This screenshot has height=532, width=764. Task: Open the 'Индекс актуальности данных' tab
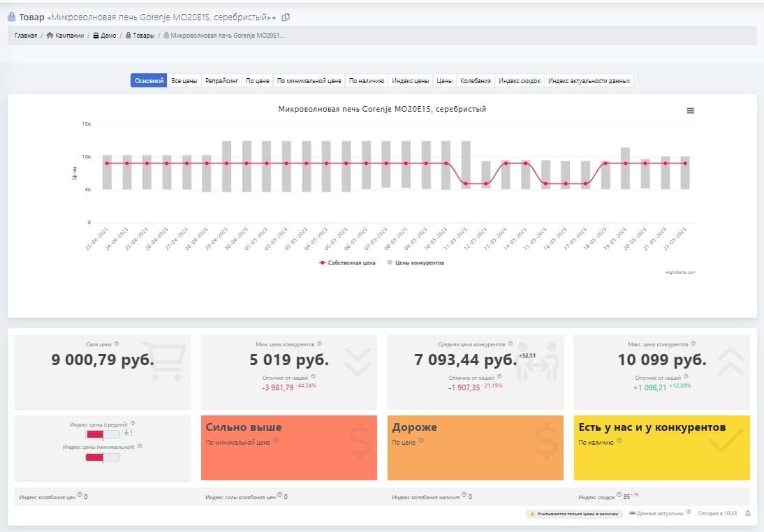coord(589,81)
